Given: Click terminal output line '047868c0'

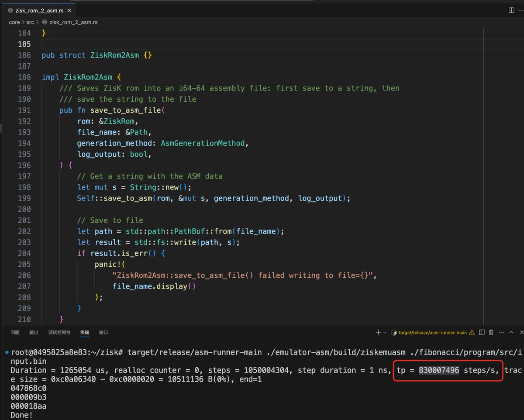Looking at the screenshot, I should pyautogui.click(x=28, y=388).
